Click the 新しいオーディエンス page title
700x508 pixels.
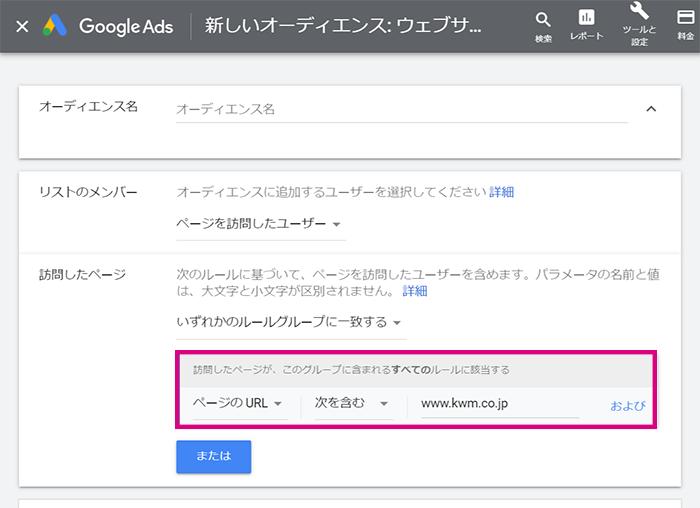[x=343, y=25]
